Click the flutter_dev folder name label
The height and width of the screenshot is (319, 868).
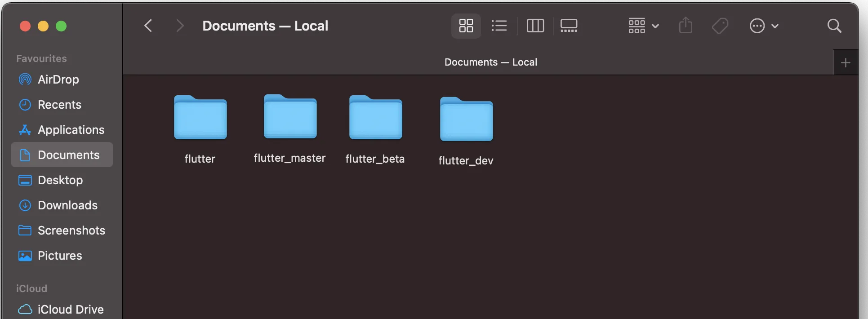click(466, 161)
